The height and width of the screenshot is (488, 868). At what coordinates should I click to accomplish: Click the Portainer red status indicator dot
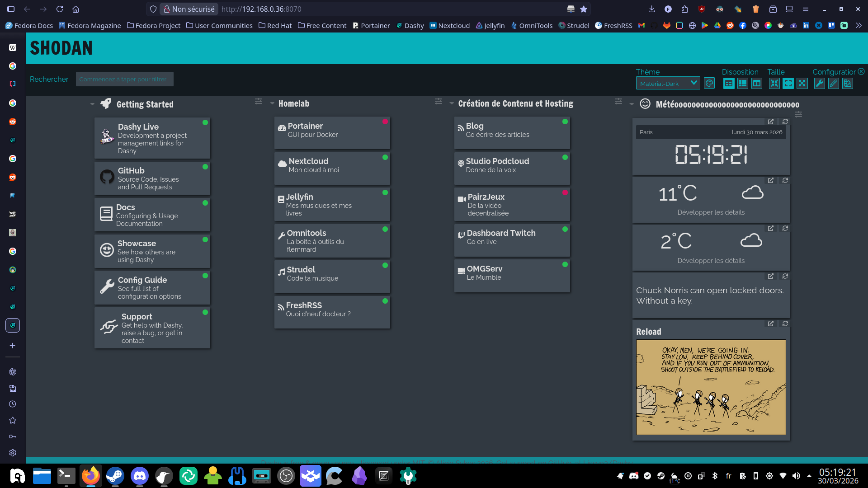[385, 122]
